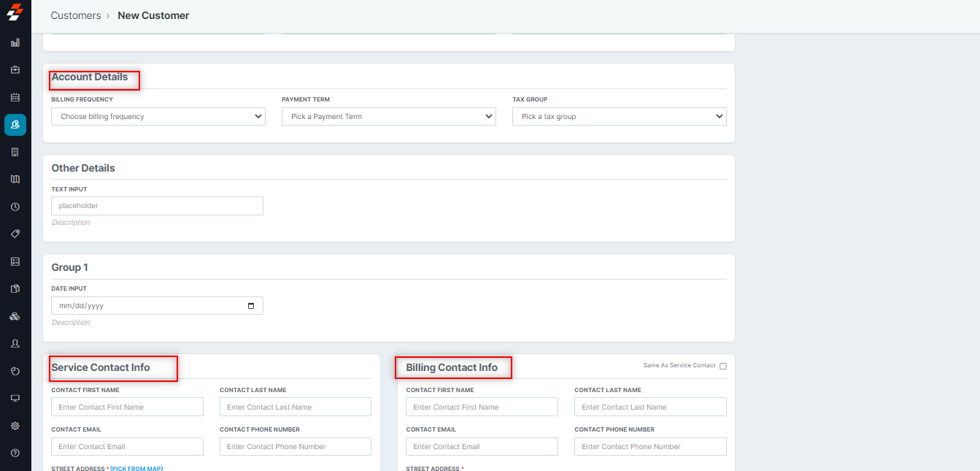The width and height of the screenshot is (980, 471).
Task: Open the date picker calendar icon
Action: point(251,306)
